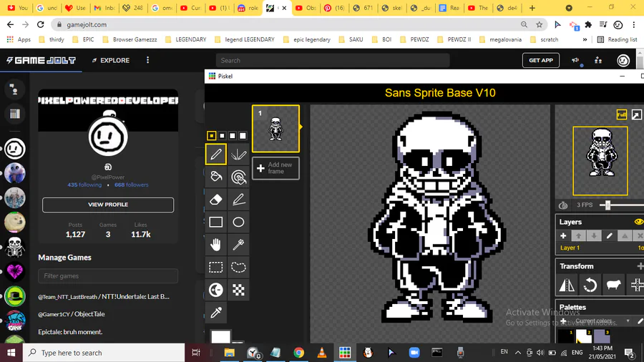644x362 pixels.
Task: Open the Reading list
Action: [x=618, y=39]
